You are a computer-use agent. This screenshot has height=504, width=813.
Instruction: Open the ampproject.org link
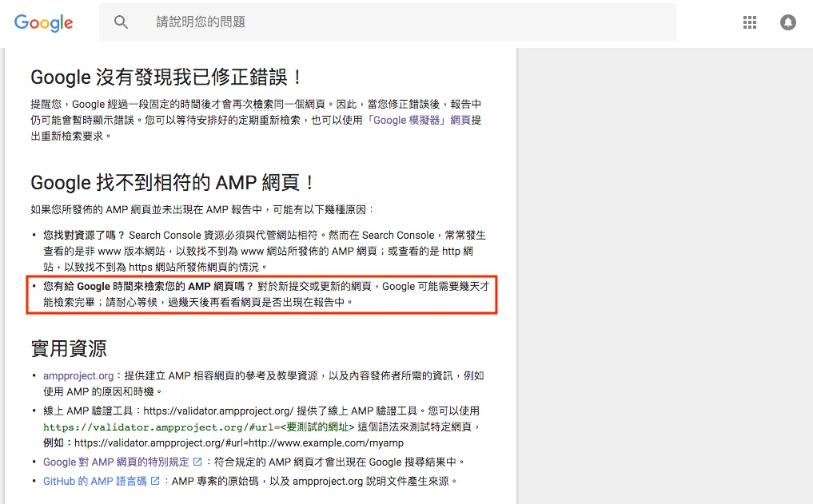click(x=78, y=375)
